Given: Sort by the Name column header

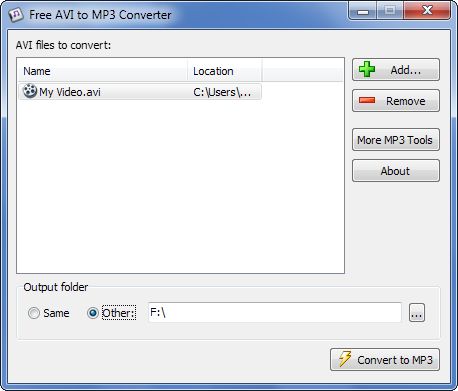Looking at the screenshot, I should pos(103,71).
